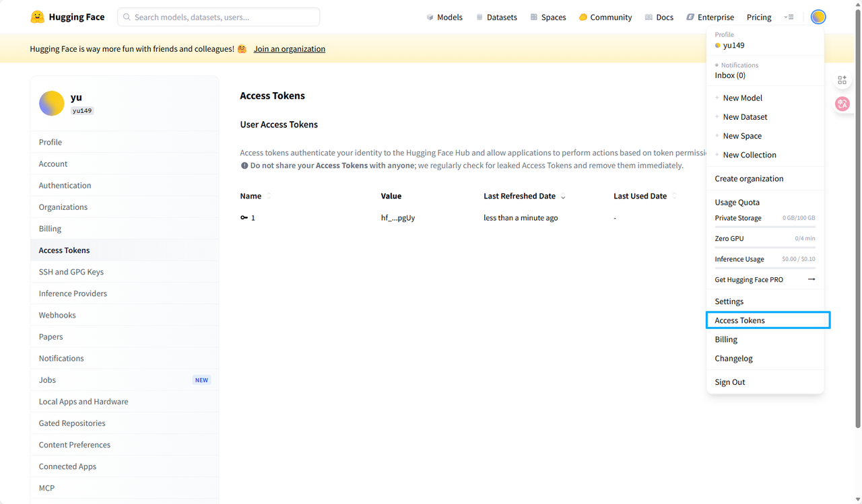This screenshot has height=504, width=862.
Task: Open Models in top navigation
Action: (x=444, y=17)
